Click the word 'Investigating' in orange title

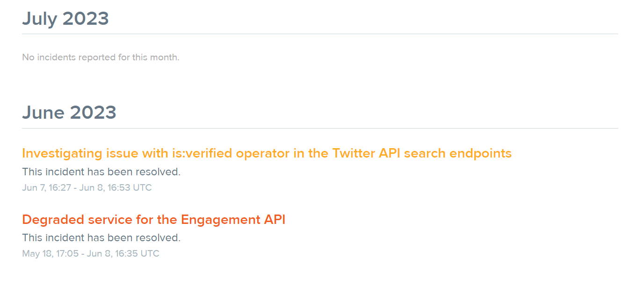(62, 153)
